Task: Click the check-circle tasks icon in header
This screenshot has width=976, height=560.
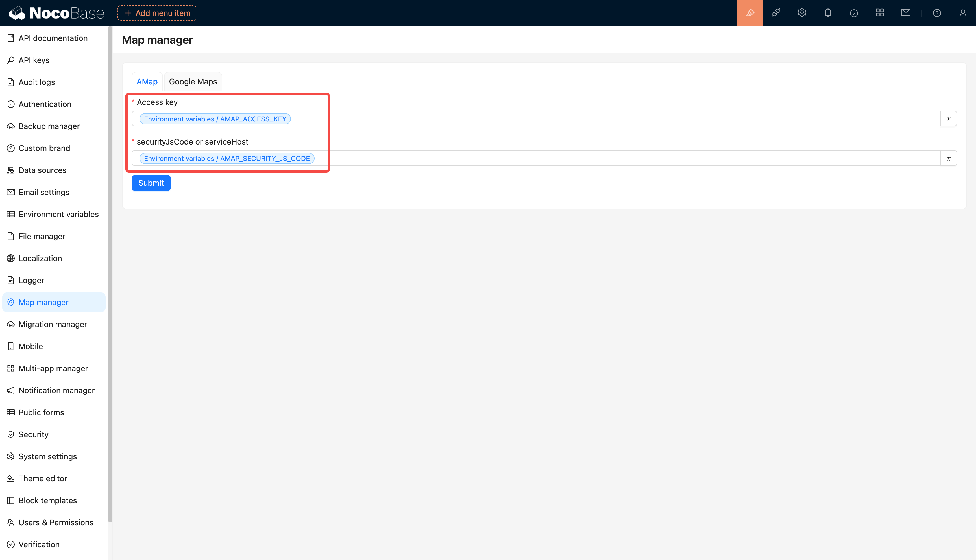Action: [x=854, y=13]
